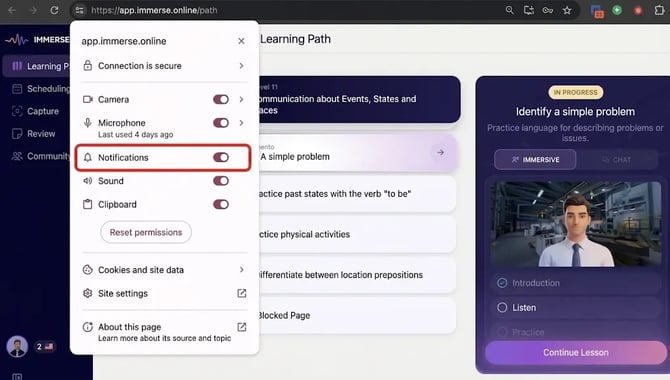Bookmark this page with the star icon
670x380 pixels.
(x=567, y=10)
